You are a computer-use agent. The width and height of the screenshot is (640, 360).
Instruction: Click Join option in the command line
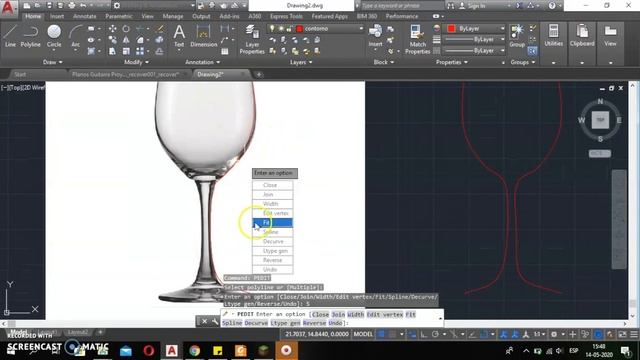pos(338,315)
